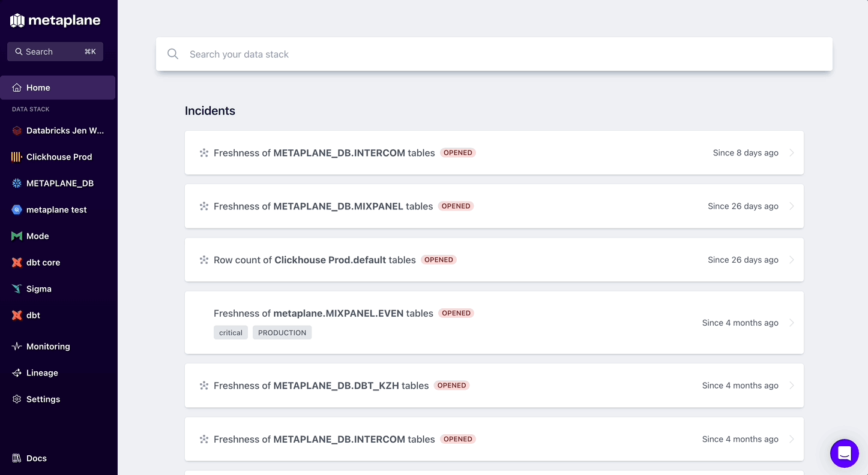Screen dimensions: 868x475
Task: Click the sidebar Search button
Action: coord(55,52)
